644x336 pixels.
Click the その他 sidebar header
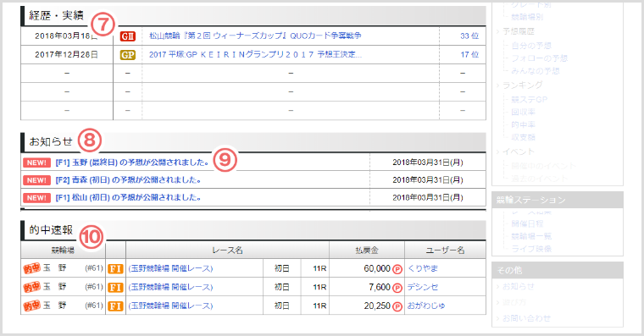click(x=558, y=270)
